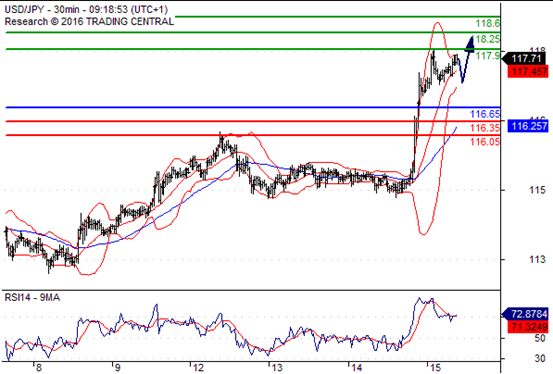Click the red 116.05 support label

point(485,142)
